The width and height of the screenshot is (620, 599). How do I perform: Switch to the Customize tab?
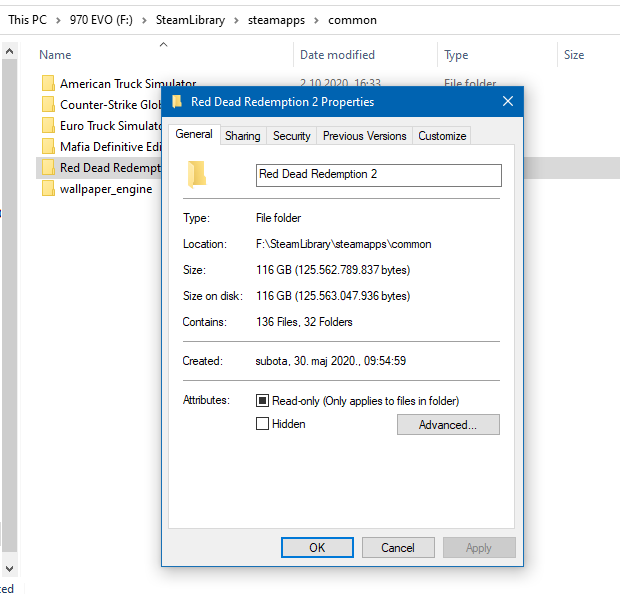point(442,136)
